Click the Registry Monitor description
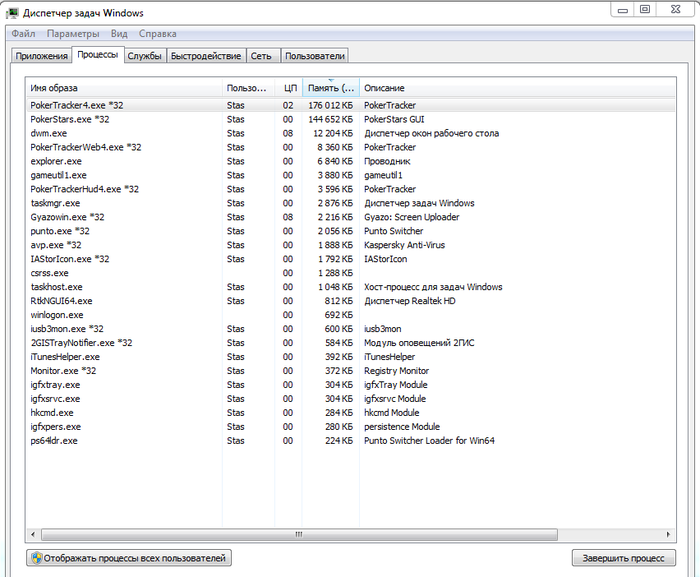Screen dimensions: 700x577 pyautogui.click(x=396, y=371)
